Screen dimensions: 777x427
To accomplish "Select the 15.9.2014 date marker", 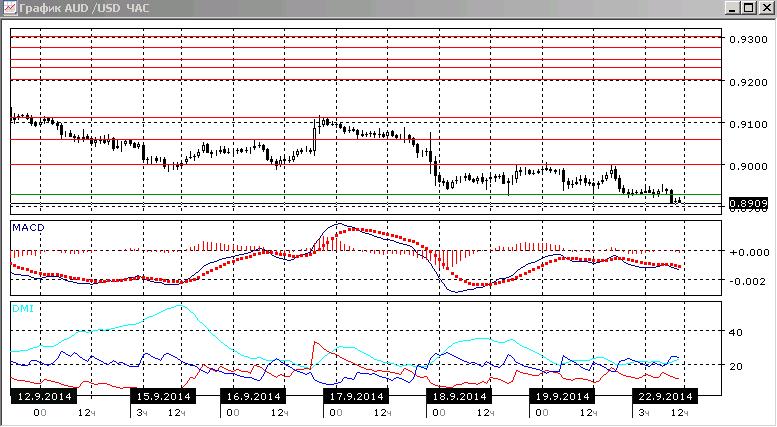I will (x=163, y=396).
